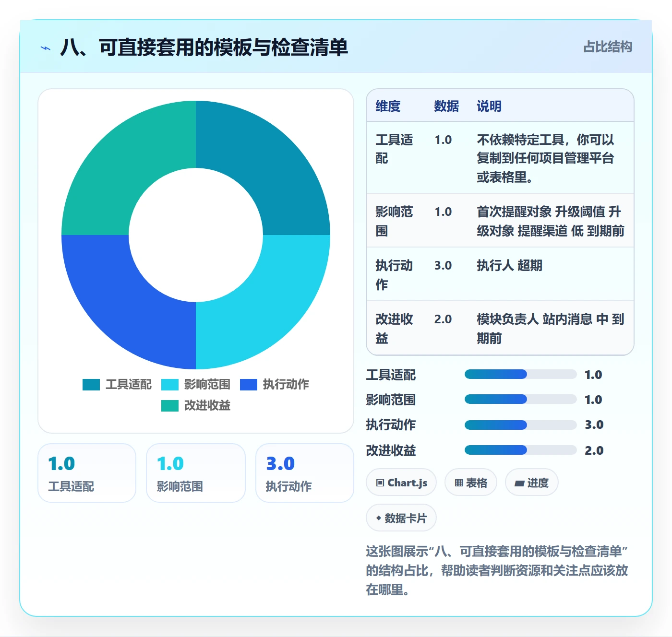Click the royal blue donut segment
The image size is (672, 637).
[124, 307]
